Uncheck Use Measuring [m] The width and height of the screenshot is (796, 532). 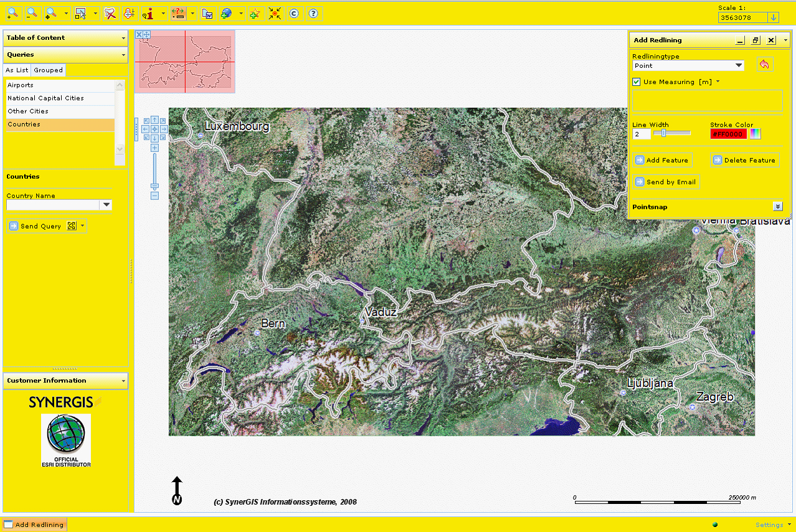click(x=636, y=82)
